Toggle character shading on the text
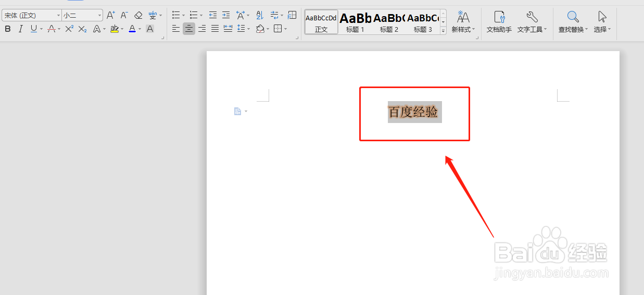The image size is (644, 295). (x=149, y=29)
